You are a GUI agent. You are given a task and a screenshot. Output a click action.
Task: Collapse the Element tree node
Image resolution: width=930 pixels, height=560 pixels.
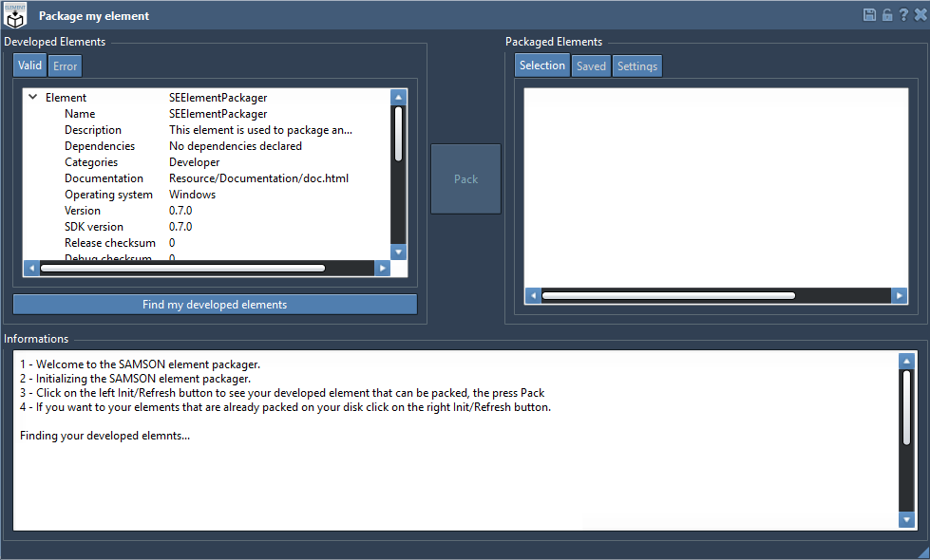33,97
